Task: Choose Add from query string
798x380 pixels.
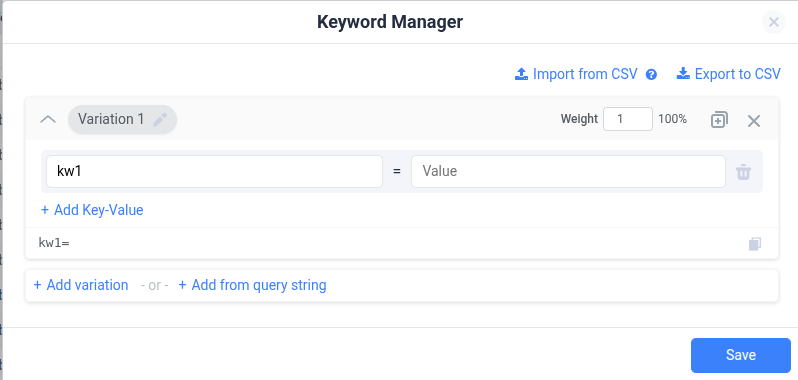Action: pos(252,285)
